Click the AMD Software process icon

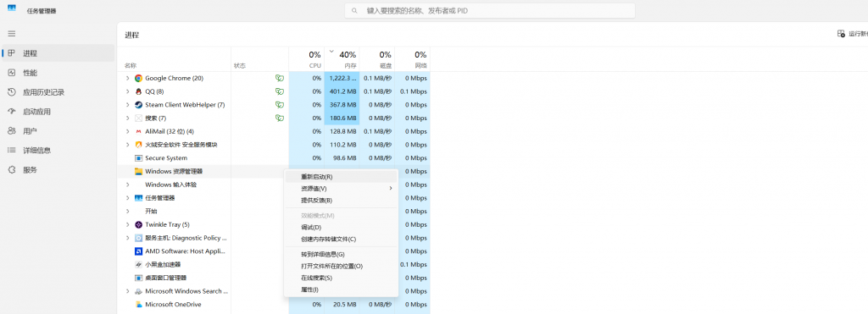point(138,251)
